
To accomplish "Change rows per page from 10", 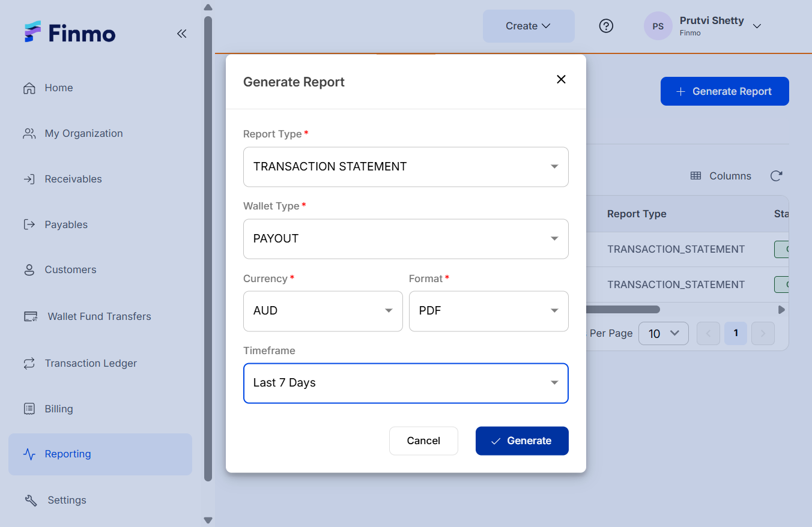I will [x=664, y=334].
